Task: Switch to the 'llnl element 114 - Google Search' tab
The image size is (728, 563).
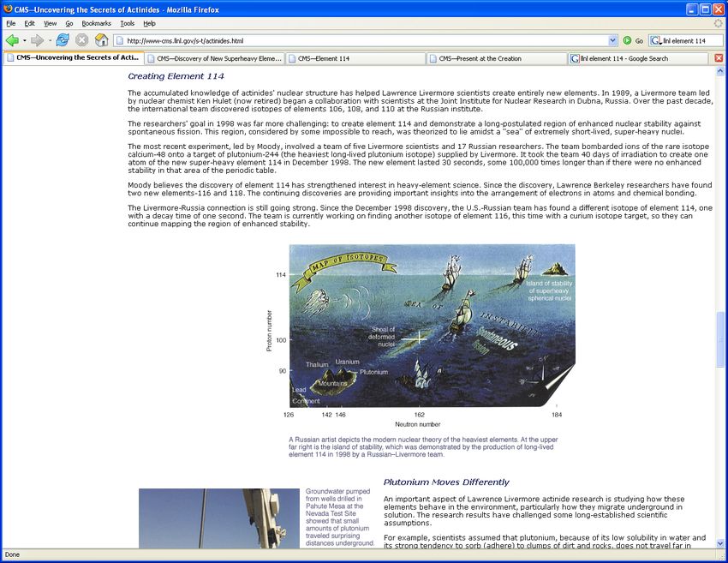Action: (638, 58)
